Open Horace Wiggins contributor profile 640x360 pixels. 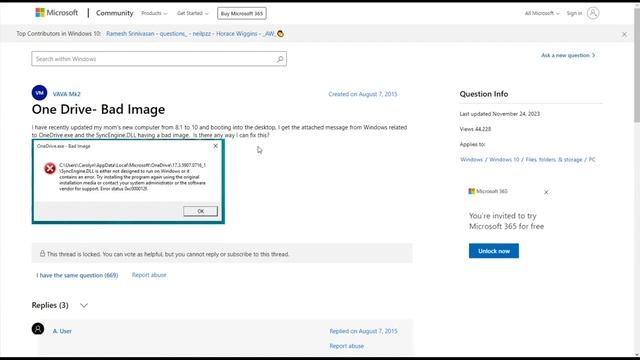[236, 33]
